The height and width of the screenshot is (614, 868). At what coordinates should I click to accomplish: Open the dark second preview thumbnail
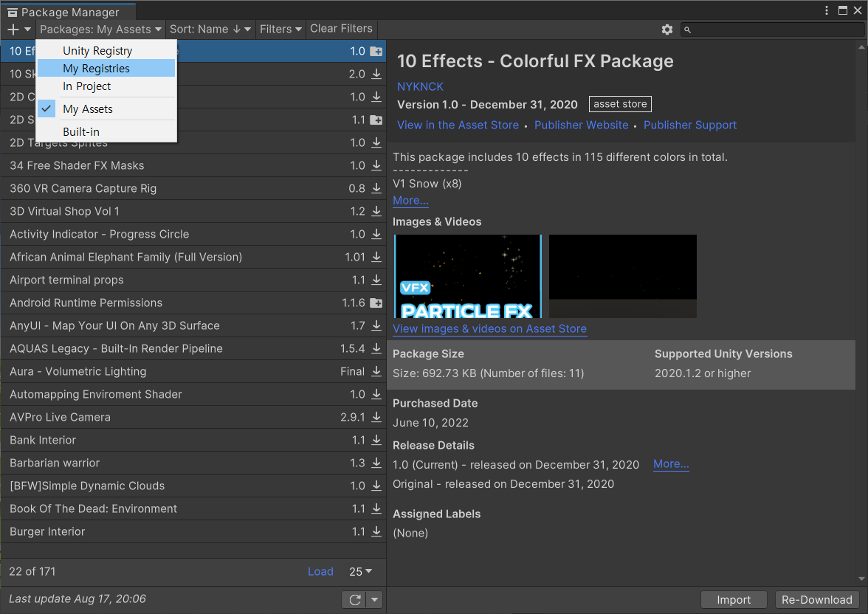623,276
